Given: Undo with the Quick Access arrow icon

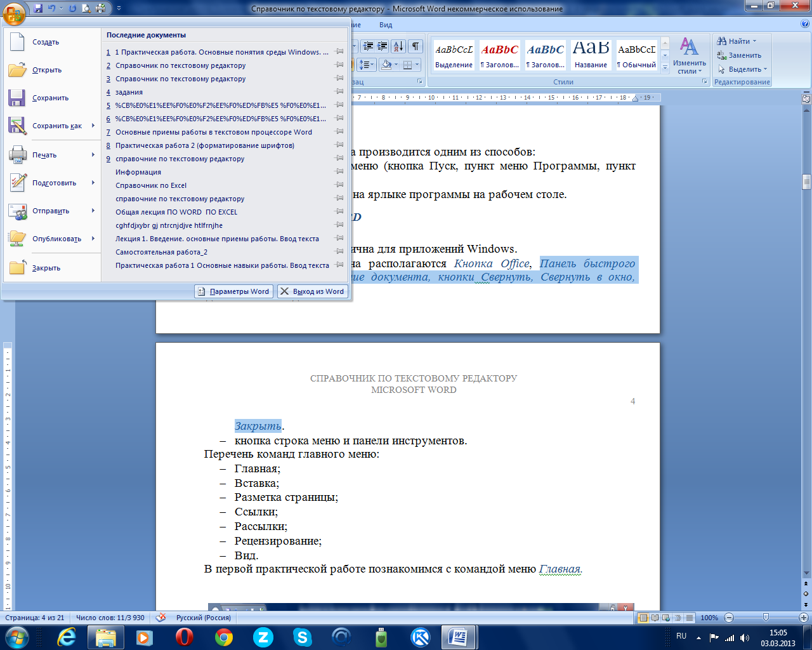Looking at the screenshot, I should 52,9.
